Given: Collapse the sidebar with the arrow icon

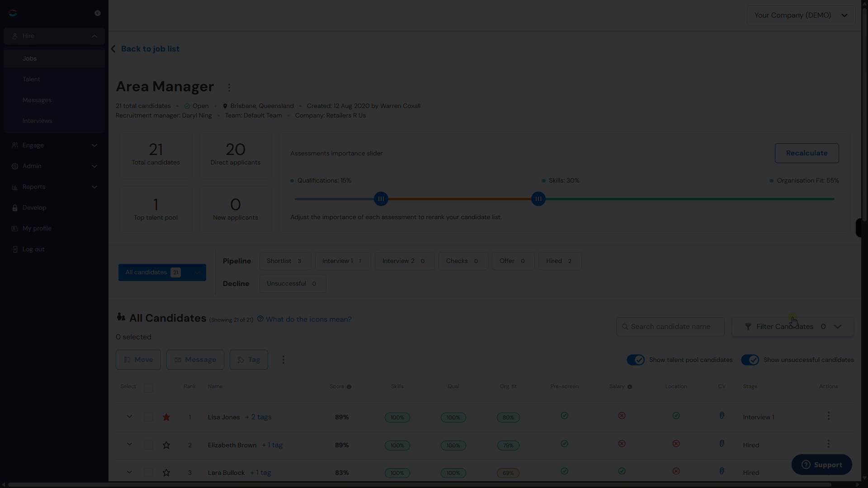Looking at the screenshot, I should (97, 13).
